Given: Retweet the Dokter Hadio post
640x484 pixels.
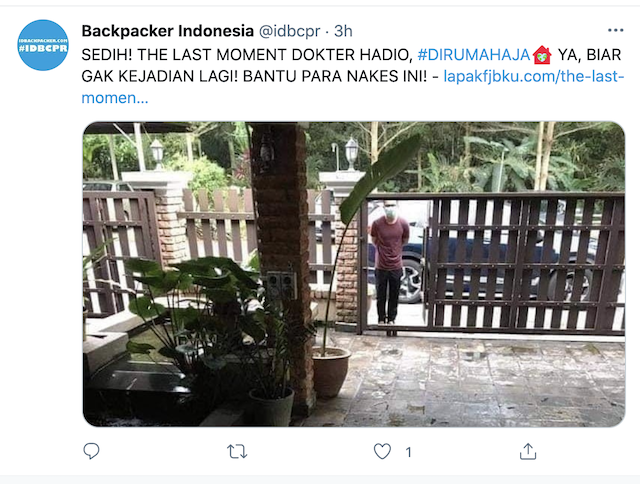Looking at the screenshot, I should pyautogui.click(x=237, y=452).
